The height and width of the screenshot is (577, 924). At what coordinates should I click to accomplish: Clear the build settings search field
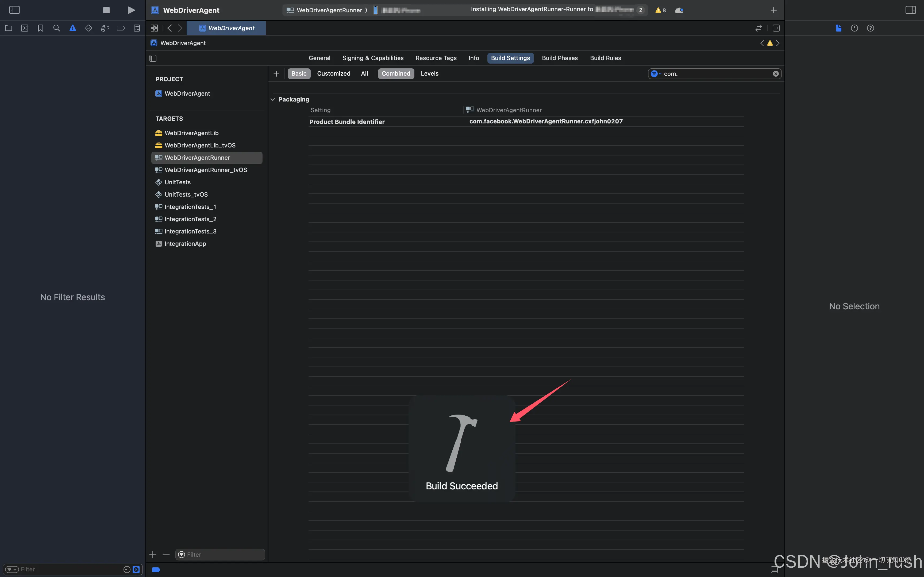775,74
